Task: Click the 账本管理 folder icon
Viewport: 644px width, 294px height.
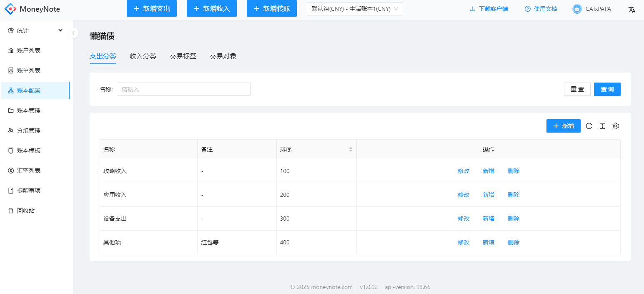Action: pos(11,111)
